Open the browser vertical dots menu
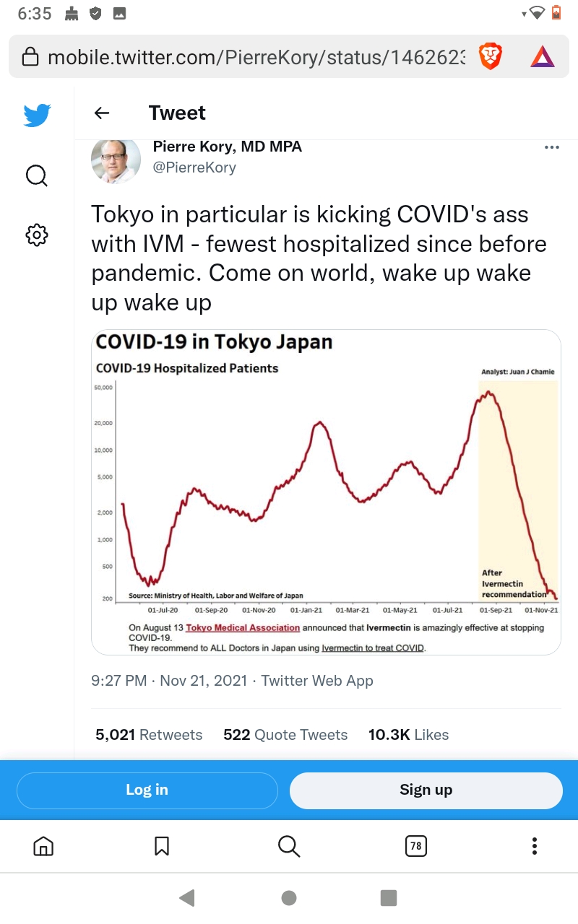Screen dimensions: 578x924 [x=534, y=846]
